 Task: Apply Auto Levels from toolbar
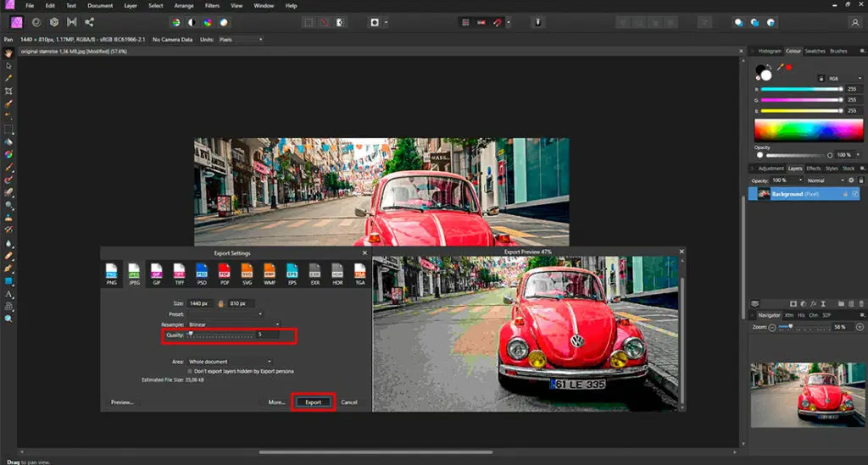pos(176,23)
